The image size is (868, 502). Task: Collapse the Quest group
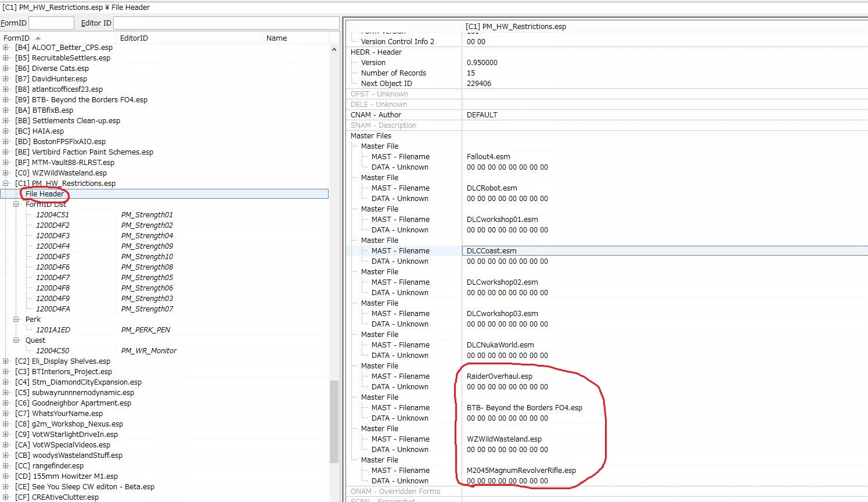(16, 340)
